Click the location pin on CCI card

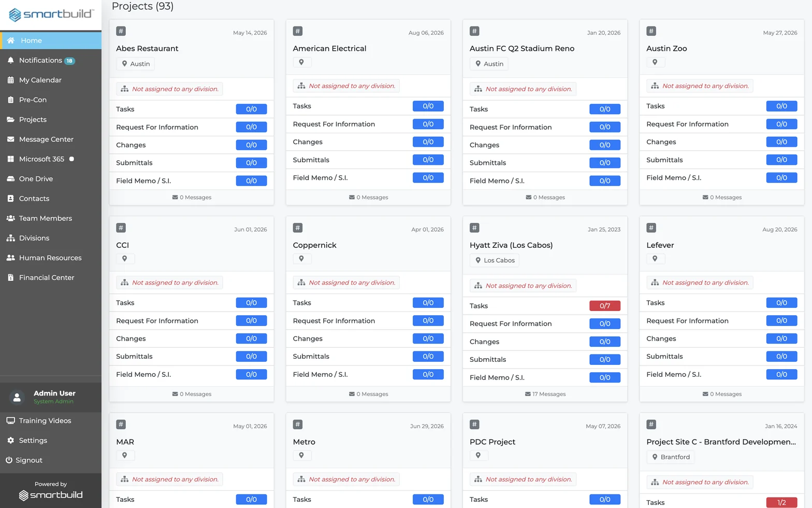point(125,259)
